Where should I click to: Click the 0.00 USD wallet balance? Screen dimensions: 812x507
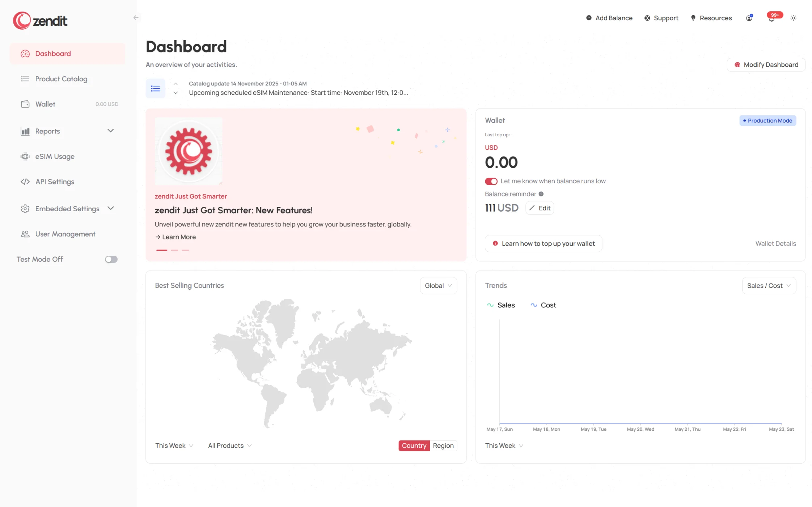tap(501, 162)
